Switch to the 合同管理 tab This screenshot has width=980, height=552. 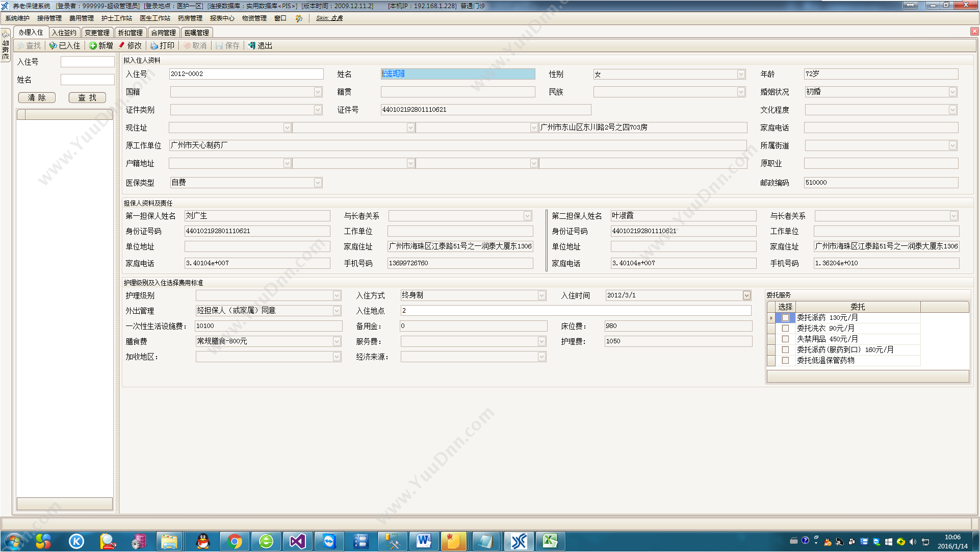click(163, 33)
